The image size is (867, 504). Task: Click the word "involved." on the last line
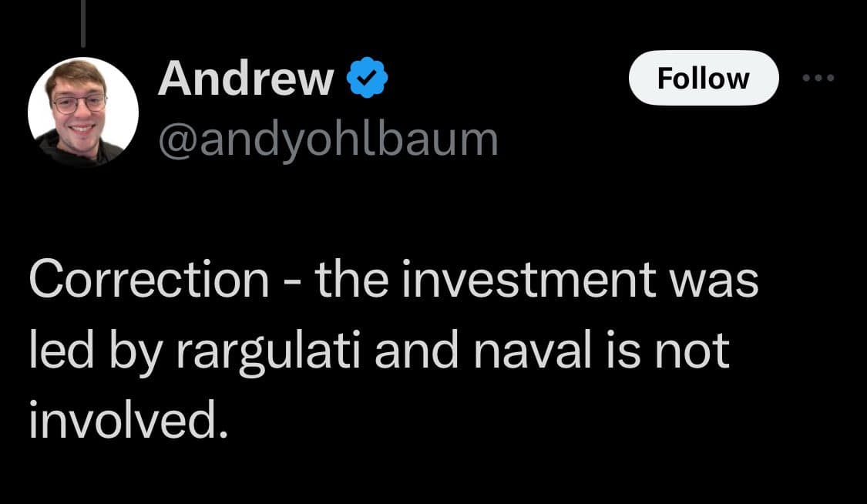coord(128,421)
